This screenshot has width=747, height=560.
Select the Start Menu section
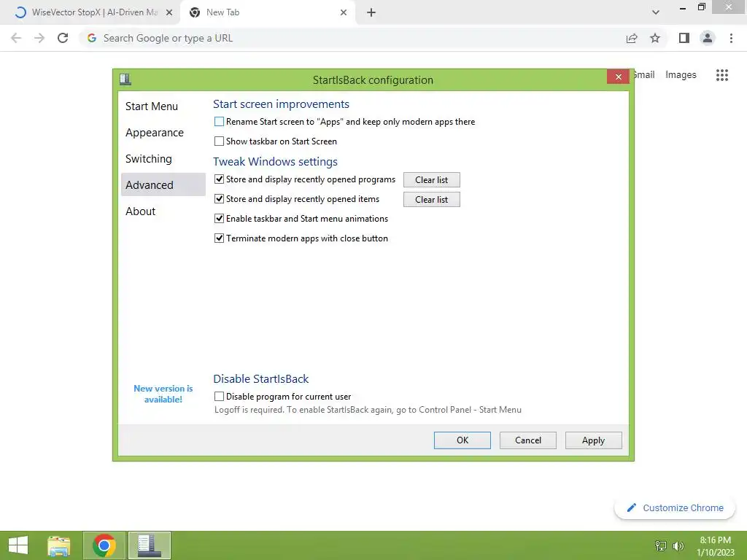[163, 106]
